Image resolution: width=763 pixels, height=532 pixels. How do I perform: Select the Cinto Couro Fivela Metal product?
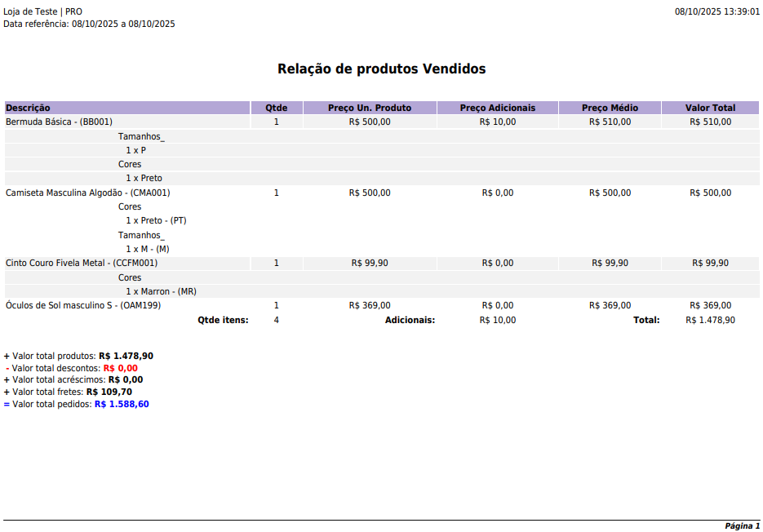[82, 263]
